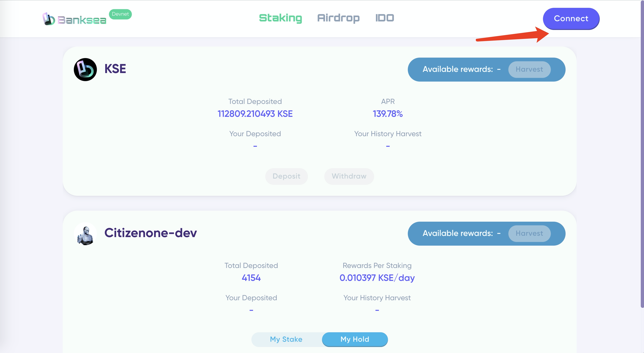Harvest rewards in the Citizenone-dev pool
Image resolution: width=644 pixels, height=353 pixels.
529,234
